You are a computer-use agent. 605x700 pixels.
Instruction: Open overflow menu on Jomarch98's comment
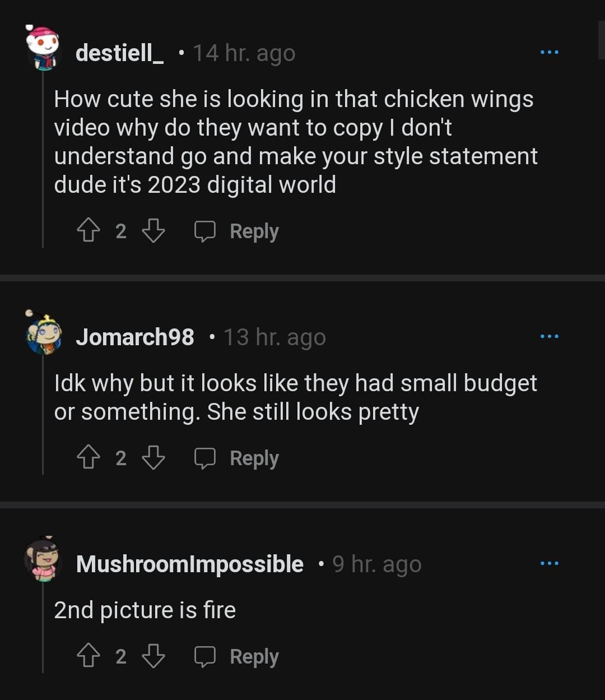click(549, 336)
